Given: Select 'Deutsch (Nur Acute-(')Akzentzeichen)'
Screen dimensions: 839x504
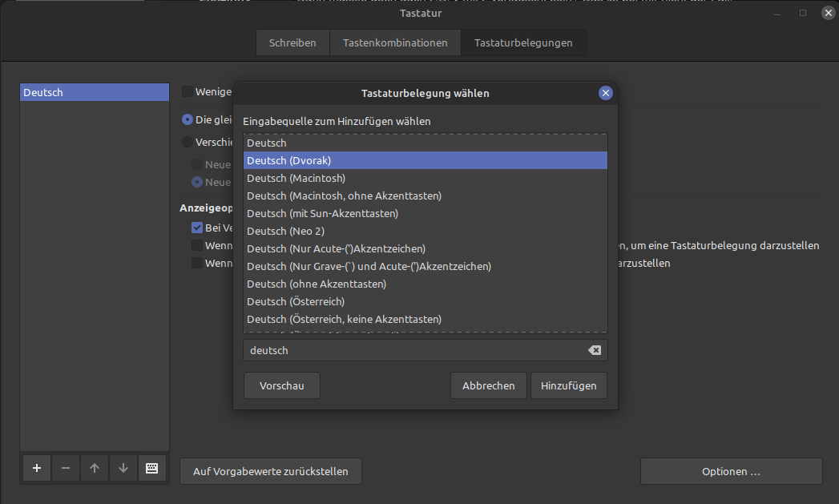Looking at the screenshot, I should [x=426, y=248].
